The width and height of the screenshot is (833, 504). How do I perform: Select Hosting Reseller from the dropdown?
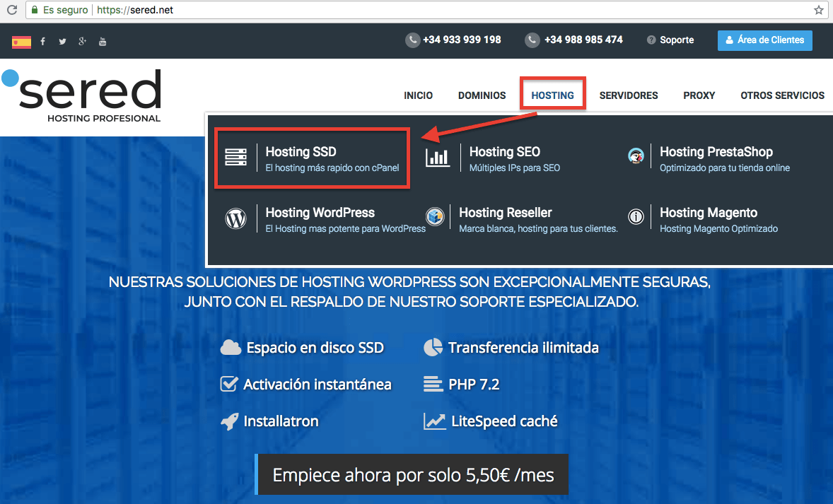505,213
